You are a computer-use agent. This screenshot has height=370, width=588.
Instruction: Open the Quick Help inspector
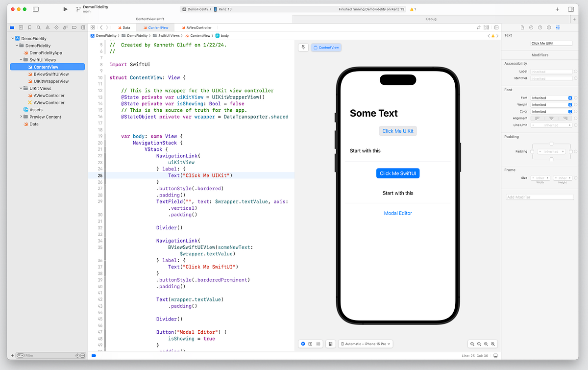[x=540, y=27]
